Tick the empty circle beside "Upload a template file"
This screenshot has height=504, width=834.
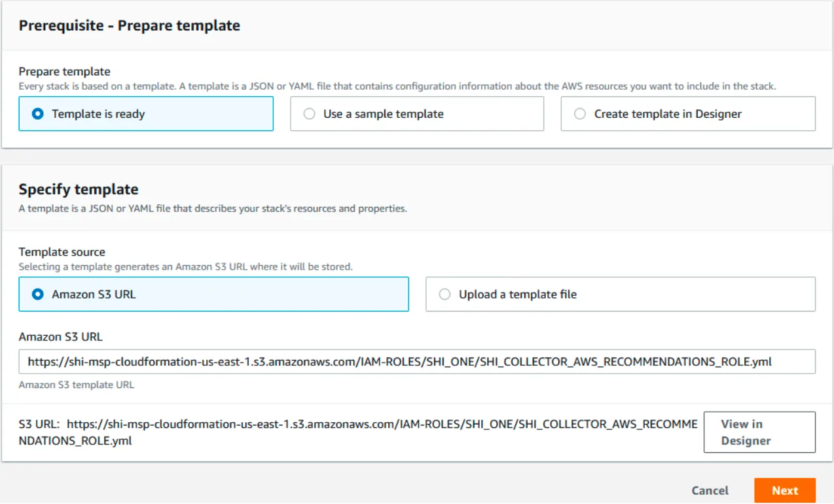click(x=444, y=295)
